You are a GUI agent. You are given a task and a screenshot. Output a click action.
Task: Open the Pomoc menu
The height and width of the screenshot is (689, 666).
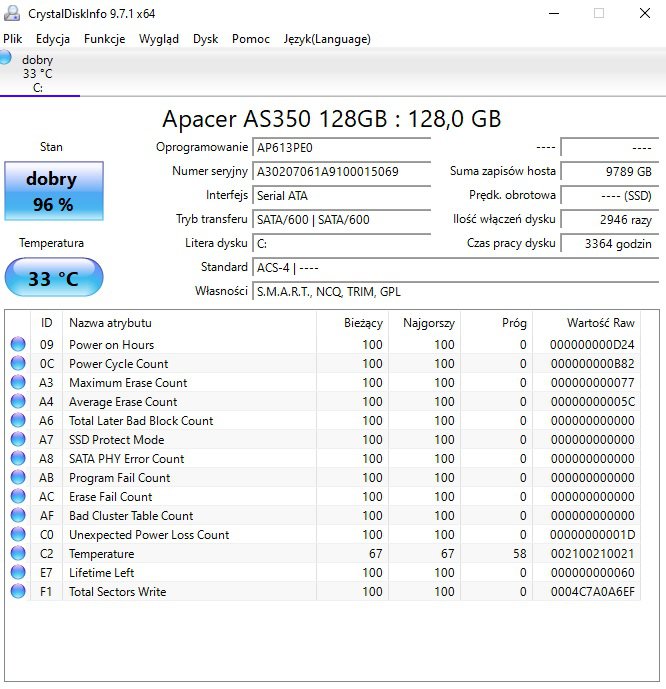click(x=250, y=39)
